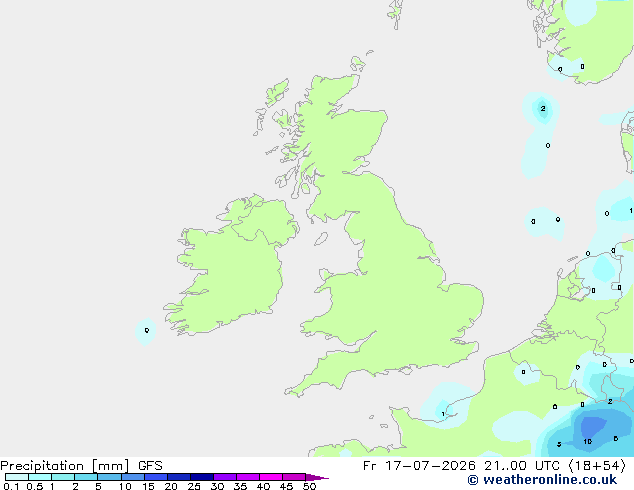Select the 25–30 mm dark navy legend swatch
634x490 pixels.
pos(202,477)
